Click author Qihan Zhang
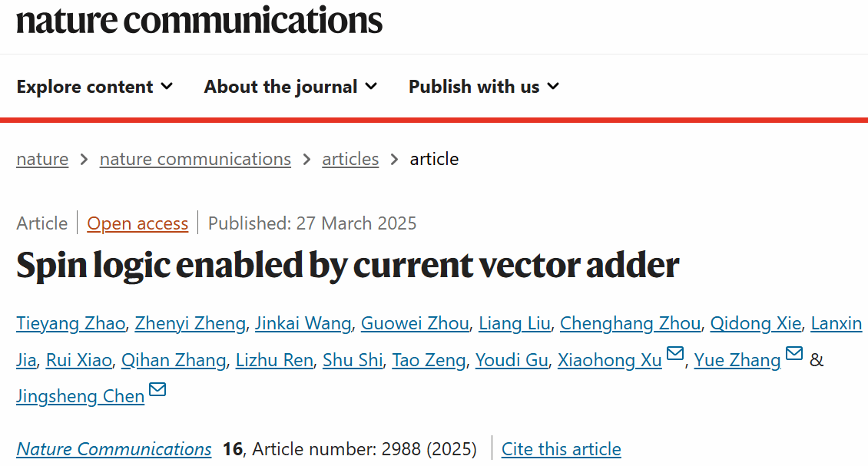The width and height of the screenshot is (868, 466). pos(174,360)
